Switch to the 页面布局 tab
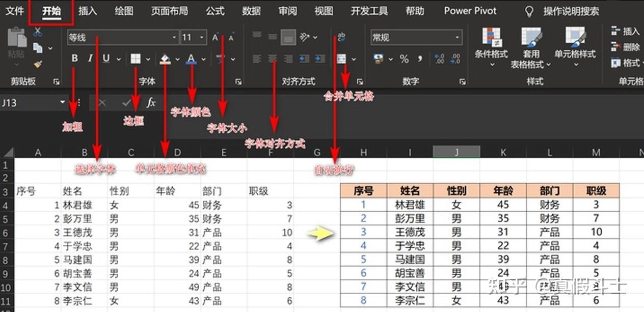 coord(170,11)
